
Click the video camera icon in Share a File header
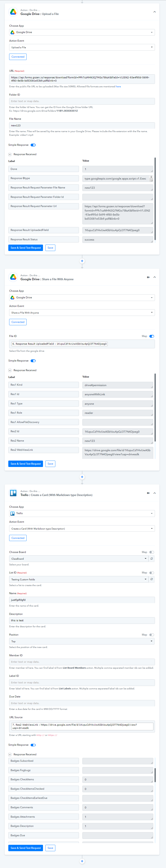(148, 277)
